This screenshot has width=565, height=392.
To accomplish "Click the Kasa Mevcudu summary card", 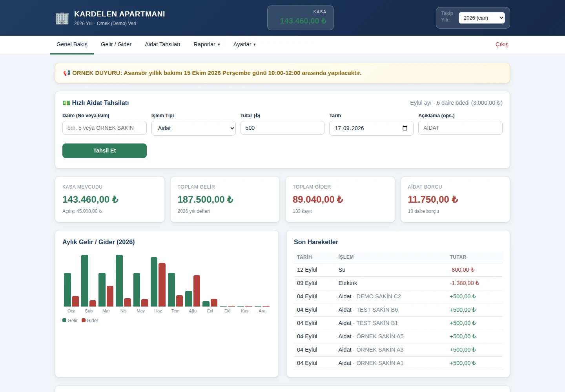I will (x=110, y=199).
